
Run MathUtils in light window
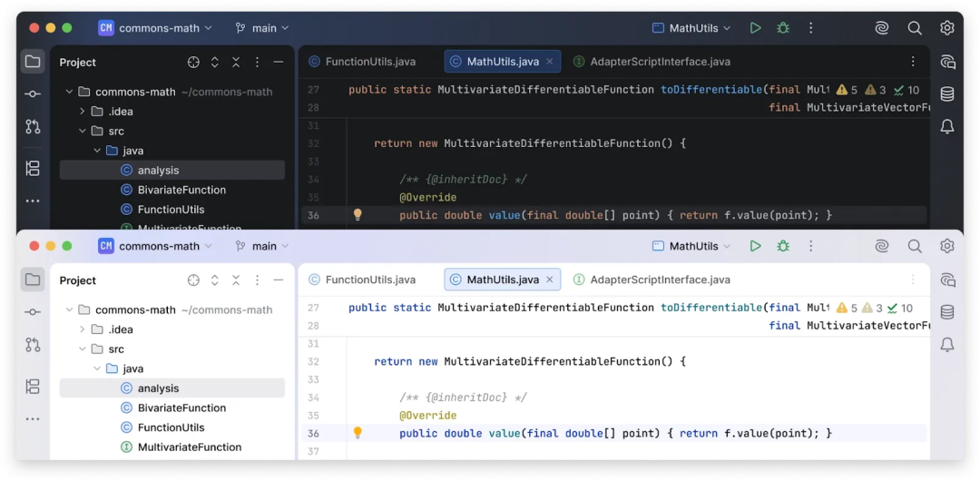(x=756, y=246)
